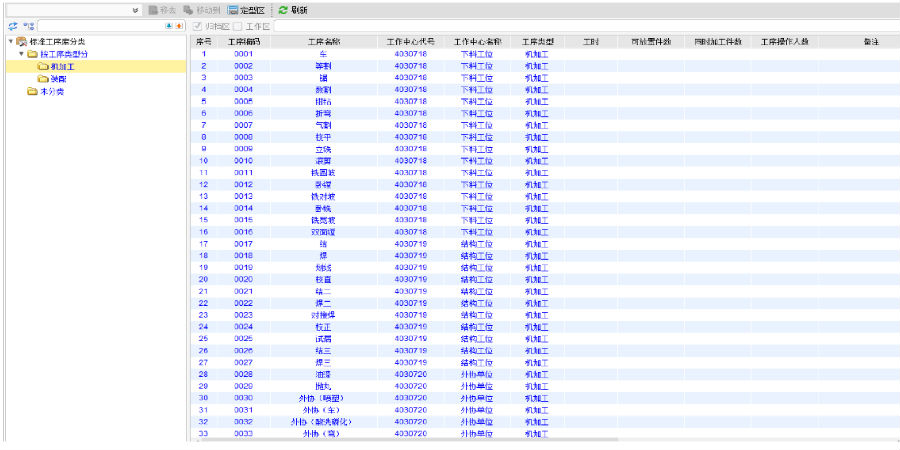
Task: Click the tree search input field
Action: point(100,25)
